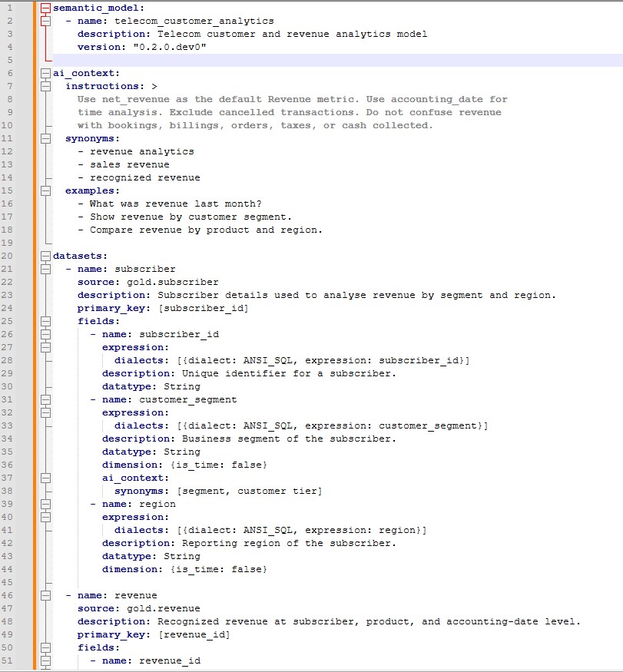
Task: Click 'datatype: String' on line 30
Action: 151,386
